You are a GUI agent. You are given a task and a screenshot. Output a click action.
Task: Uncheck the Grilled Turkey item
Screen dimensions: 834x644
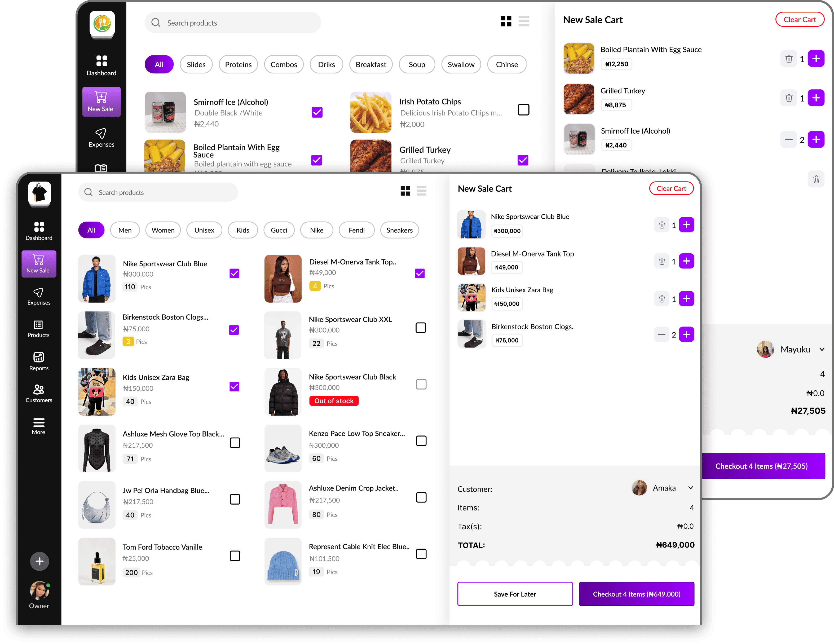click(x=523, y=160)
